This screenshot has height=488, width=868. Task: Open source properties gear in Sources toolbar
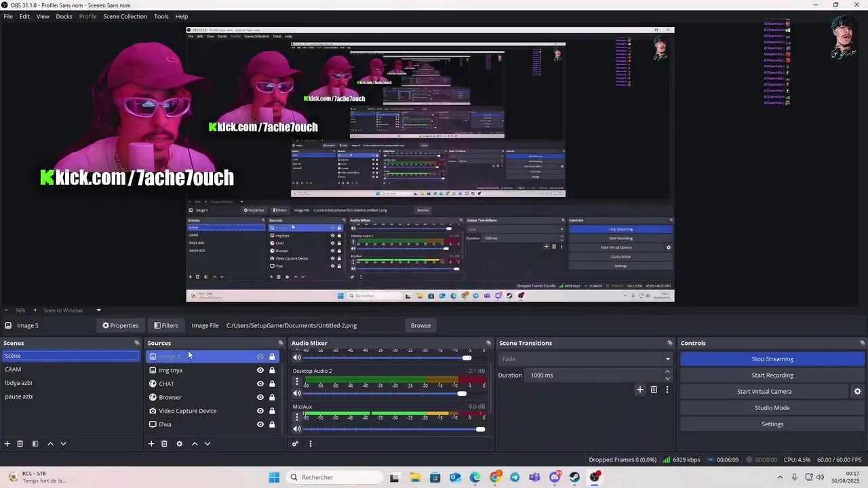tap(179, 444)
